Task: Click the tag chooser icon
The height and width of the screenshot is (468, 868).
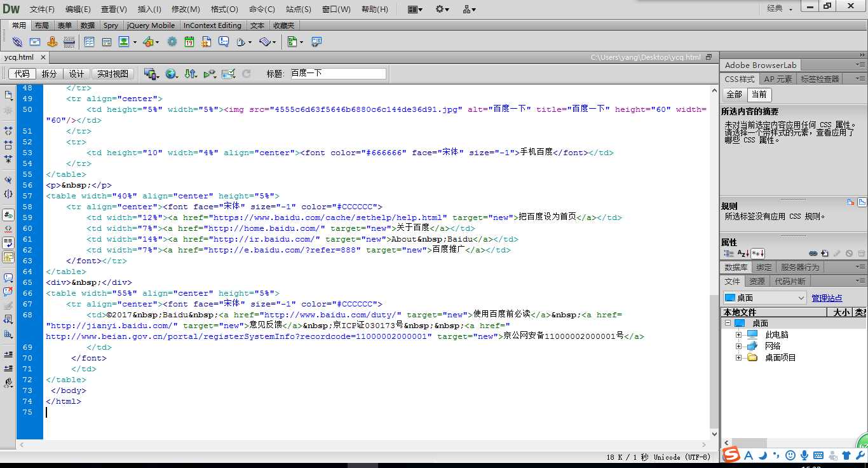Action: pyautogui.click(x=316, y=42)
